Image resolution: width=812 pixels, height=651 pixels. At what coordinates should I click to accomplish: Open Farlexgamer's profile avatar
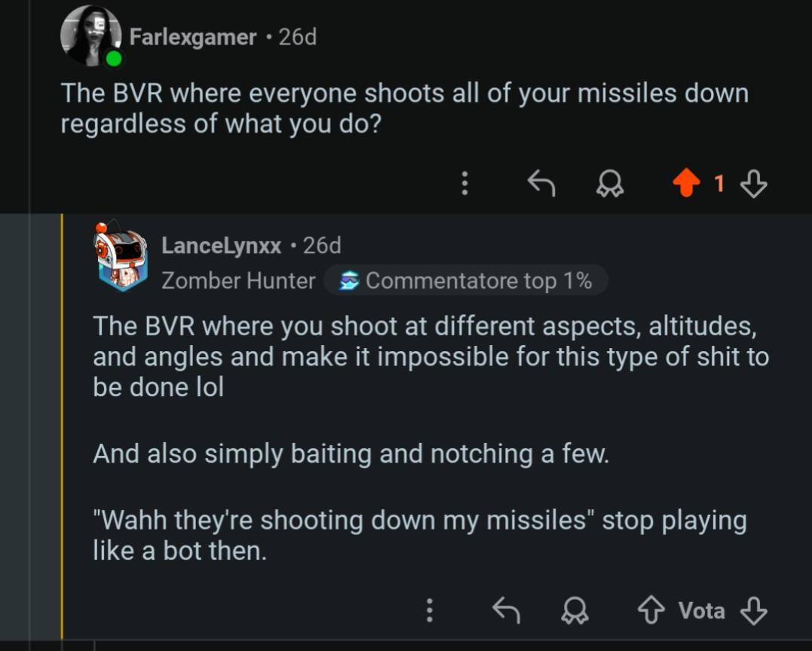[90, 35]
